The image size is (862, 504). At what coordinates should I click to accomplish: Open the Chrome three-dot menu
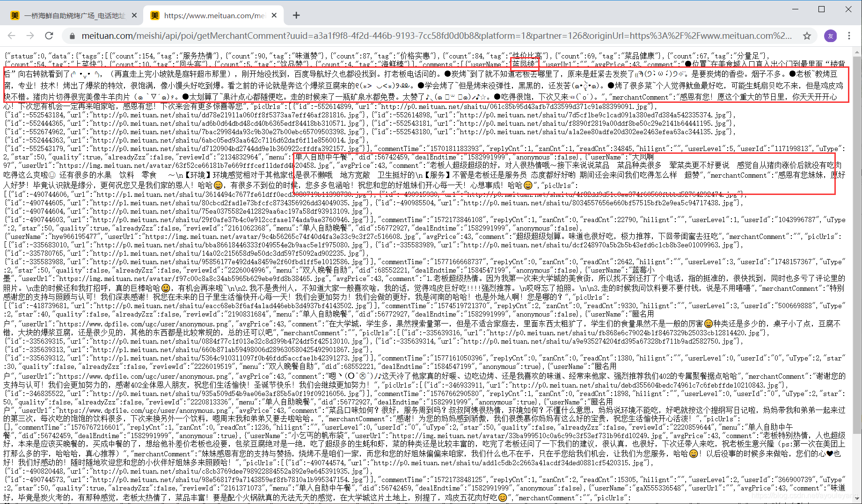tap(849, 36)
